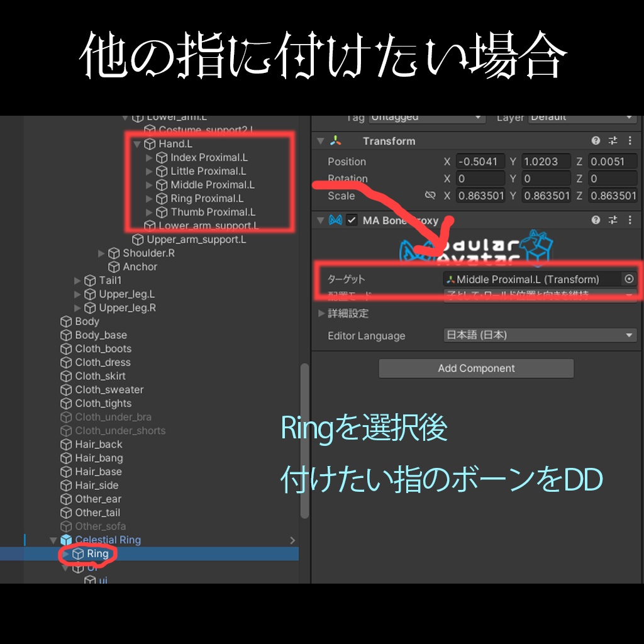This screenshot has height=644, width=644.
Task: Expand the Index Proximal.L node
Action: pos(149,158)
